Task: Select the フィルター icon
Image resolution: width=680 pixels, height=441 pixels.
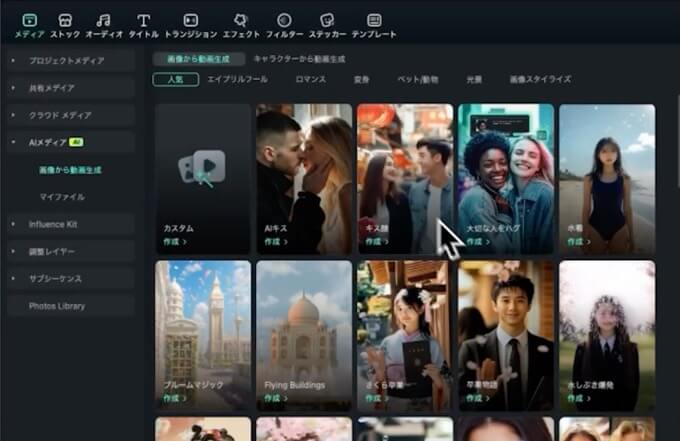Action: (284, 20)
